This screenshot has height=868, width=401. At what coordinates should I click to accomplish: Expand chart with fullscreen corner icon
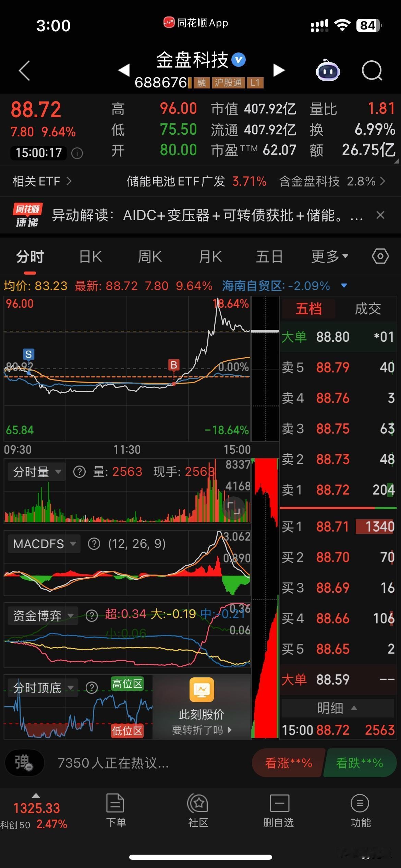pyautogui.click(x=234, y=508)
